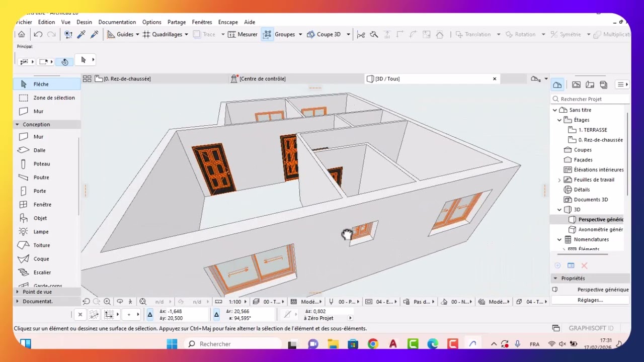Image resolution: width=644 pixels, height=362 pixels.
Task: Open the Project Map navigator icon
Action: 557,84
